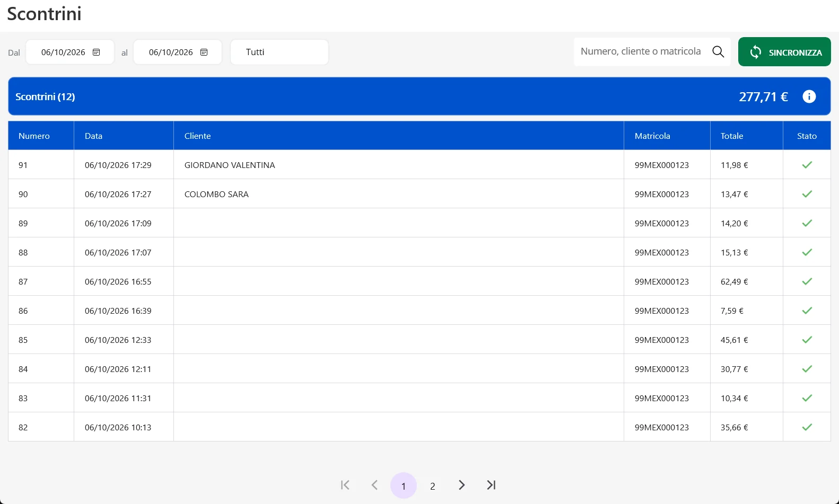Click the status checkmark for receipt 89
839x504 pixels.
coord(807,223)
